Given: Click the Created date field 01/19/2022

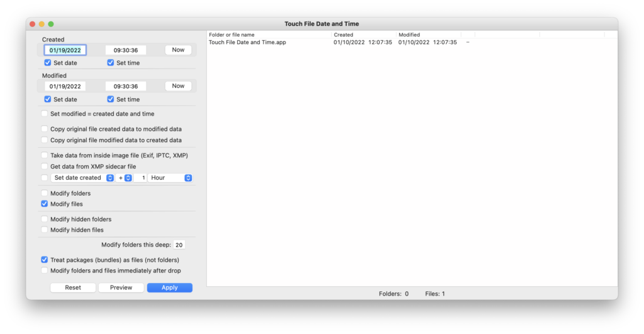Looking at the screenshot, I should 65,50.
